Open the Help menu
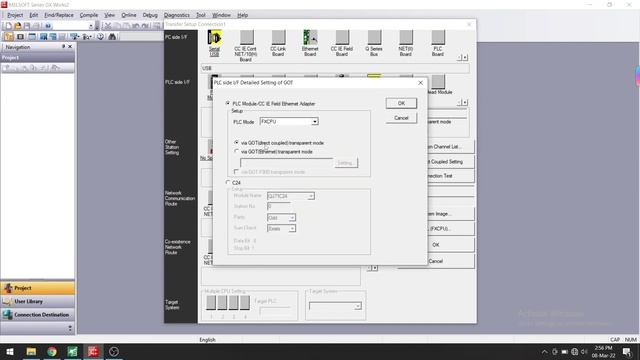This screenshot has width=640, height=360. (242, 15)
